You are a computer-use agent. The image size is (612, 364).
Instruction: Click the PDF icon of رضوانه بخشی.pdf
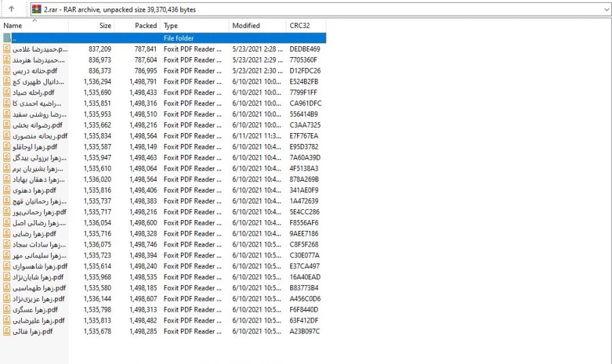tap(7, 125)
